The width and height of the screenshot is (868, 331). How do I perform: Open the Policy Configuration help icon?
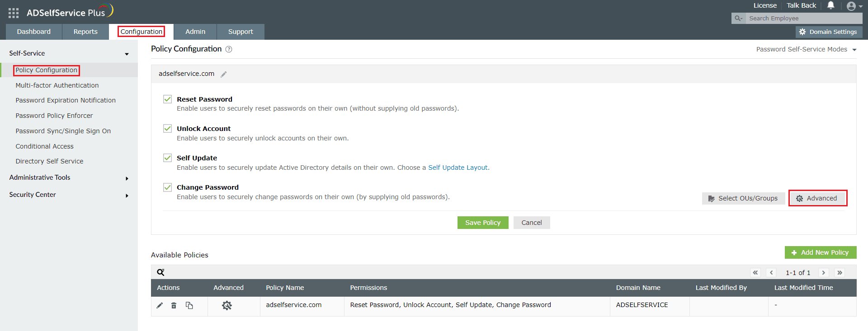229,49
